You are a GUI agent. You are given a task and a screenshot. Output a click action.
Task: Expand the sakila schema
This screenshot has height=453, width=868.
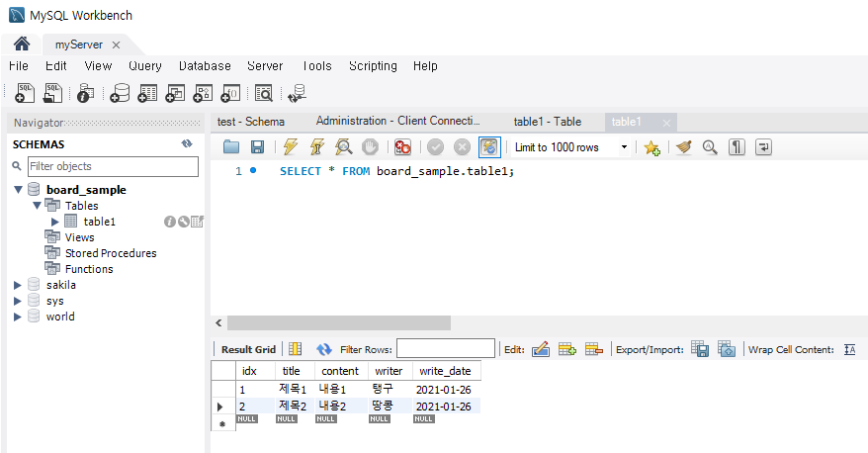pos(17,285)
